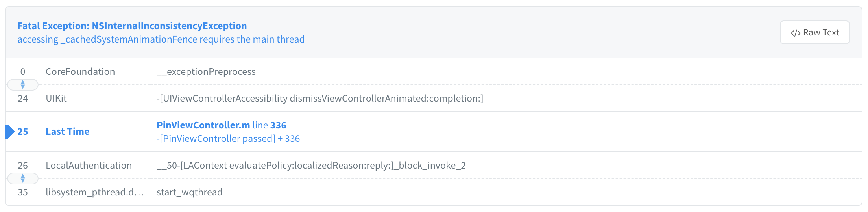Screen dimensions: 868x212
Task: Click the -[PinViewController passed] + 336 symbol
Action: click(228, 139)
